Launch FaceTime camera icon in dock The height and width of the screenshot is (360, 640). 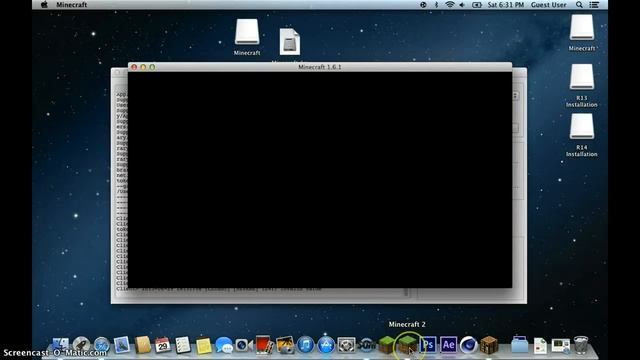(x=244, y=345)
